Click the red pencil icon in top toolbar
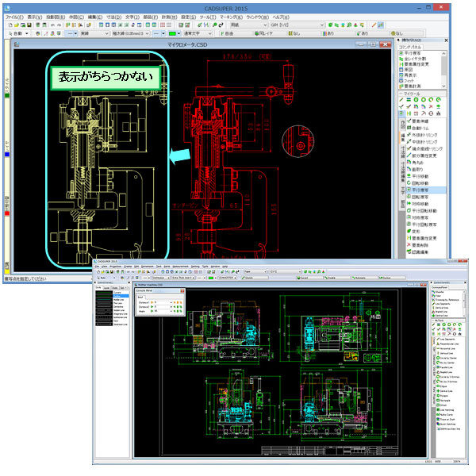This screenshot has height=476, width=476. pyautogui.click(x=374, y=25)
